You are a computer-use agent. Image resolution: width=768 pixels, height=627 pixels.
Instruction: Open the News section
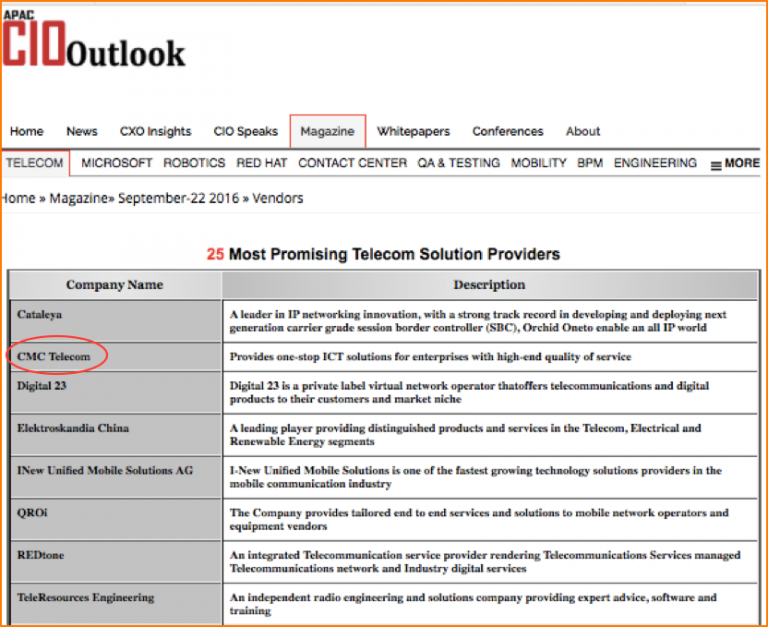[x=82, y=131]
